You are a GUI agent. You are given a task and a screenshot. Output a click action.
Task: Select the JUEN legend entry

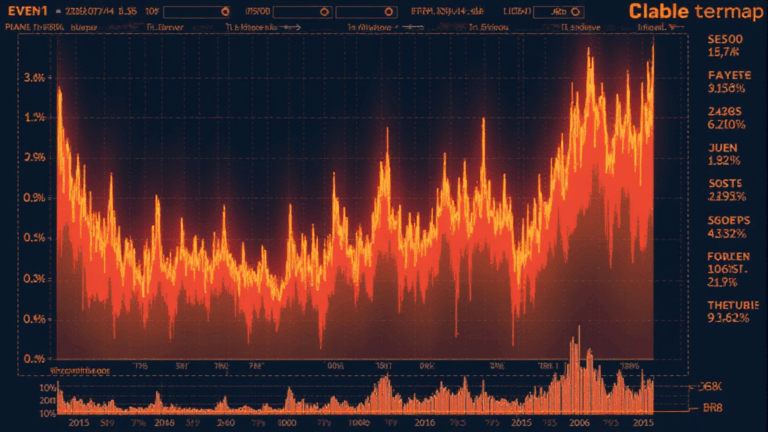click(723, 154)
